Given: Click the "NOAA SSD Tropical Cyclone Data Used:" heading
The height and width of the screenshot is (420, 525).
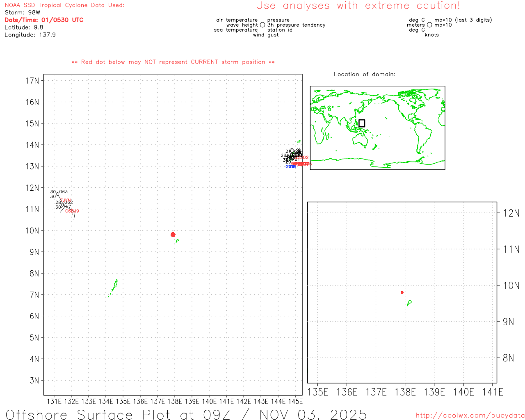Looking at the screenshot, I should click(x=64, y=5).
